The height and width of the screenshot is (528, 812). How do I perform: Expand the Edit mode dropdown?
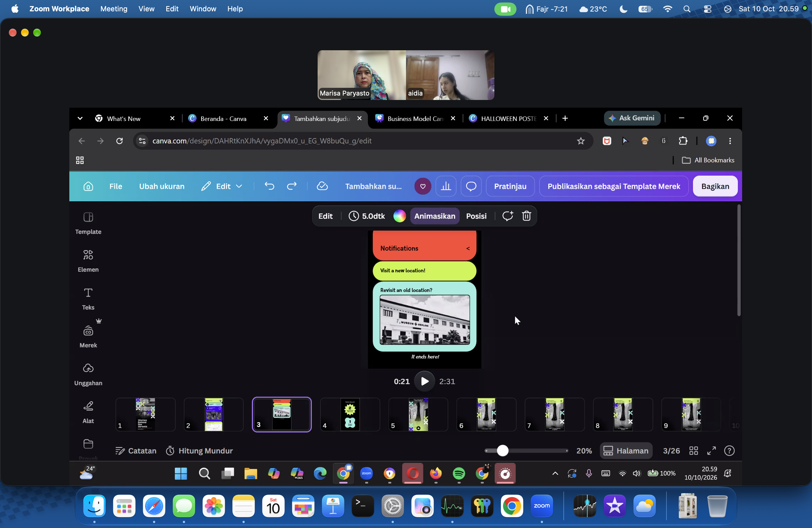(x=222, y=186)
